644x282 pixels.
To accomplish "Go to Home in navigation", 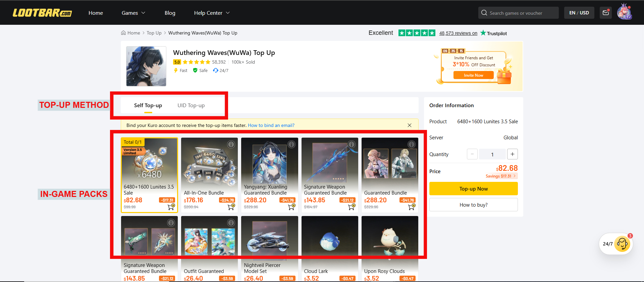I will [x=96, y=13].
